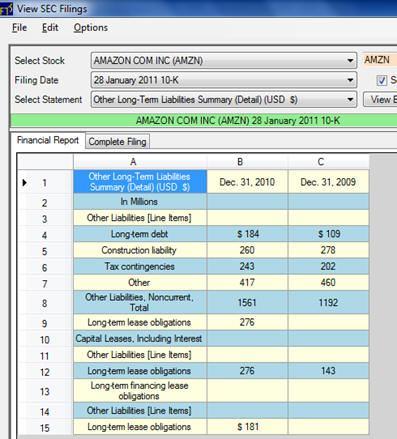Click the app icon in title bar
Image resolution: width=397 pixels, height=439 pixels.
click(x=6, y=9)
